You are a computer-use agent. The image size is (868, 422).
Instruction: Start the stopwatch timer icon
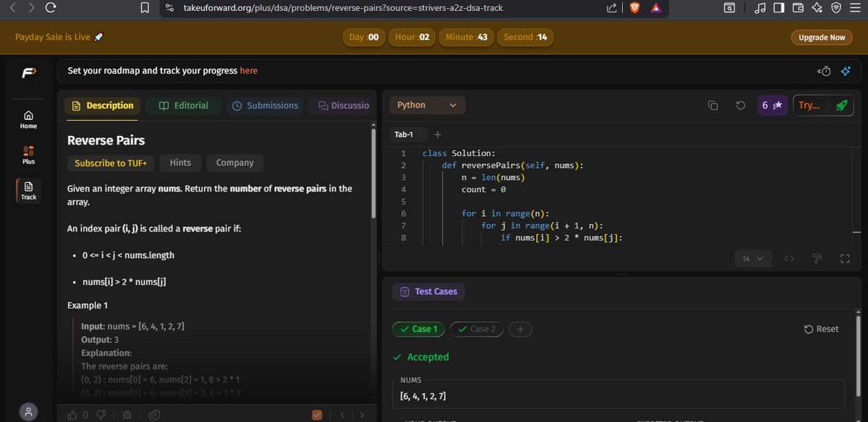[824, 71]
